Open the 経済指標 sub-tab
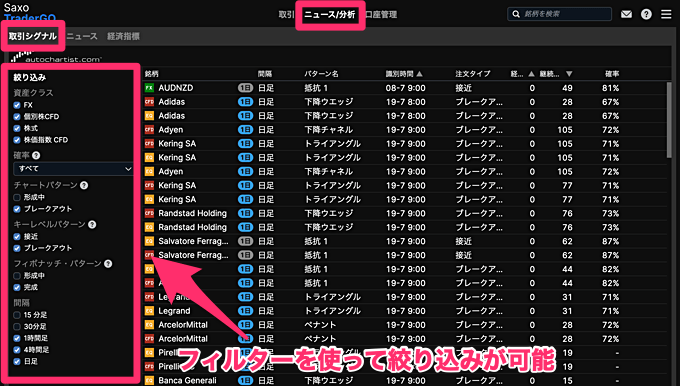The width and height of the screenshot is (680, 386). [x=123, y=36]
